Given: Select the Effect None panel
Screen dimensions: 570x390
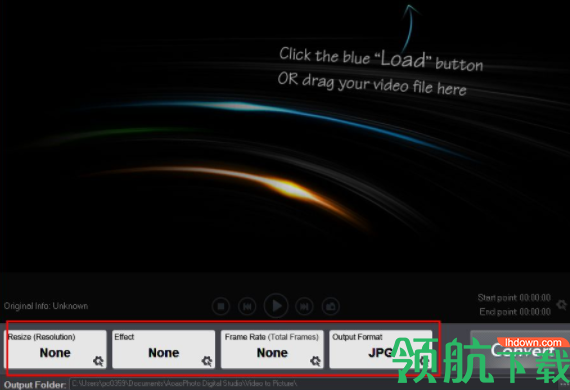Looking at the screenshot, I should (164, 349).
